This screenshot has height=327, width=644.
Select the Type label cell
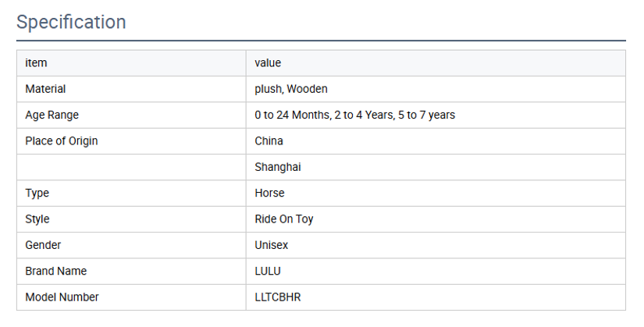pyautogui.click(x=131, y=193)
